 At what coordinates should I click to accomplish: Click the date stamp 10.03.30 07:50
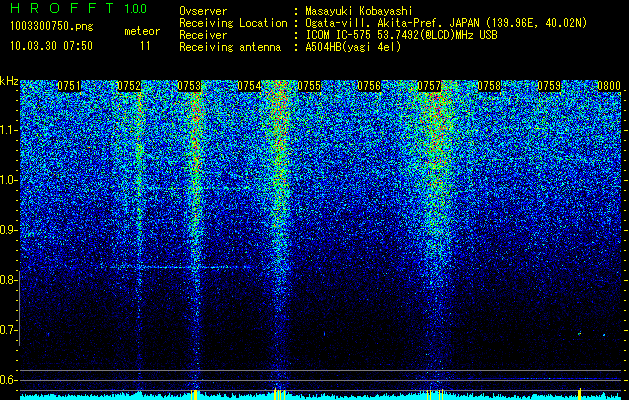pos(52,46)
